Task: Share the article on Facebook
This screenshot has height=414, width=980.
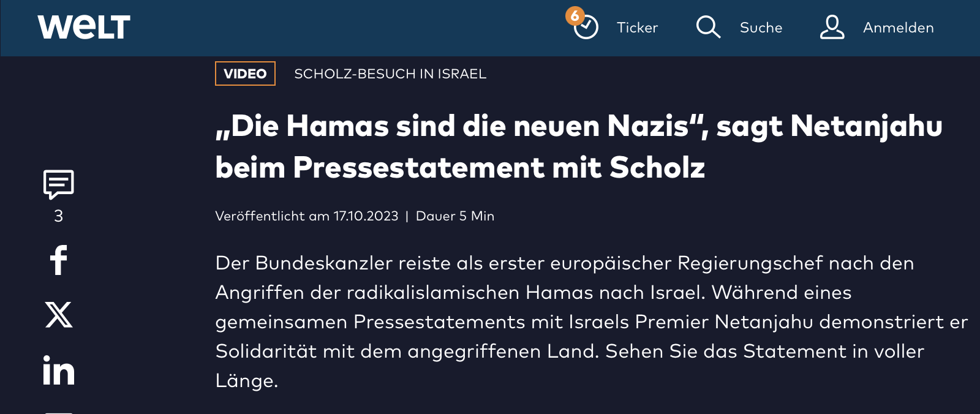Action: (59, 260)
